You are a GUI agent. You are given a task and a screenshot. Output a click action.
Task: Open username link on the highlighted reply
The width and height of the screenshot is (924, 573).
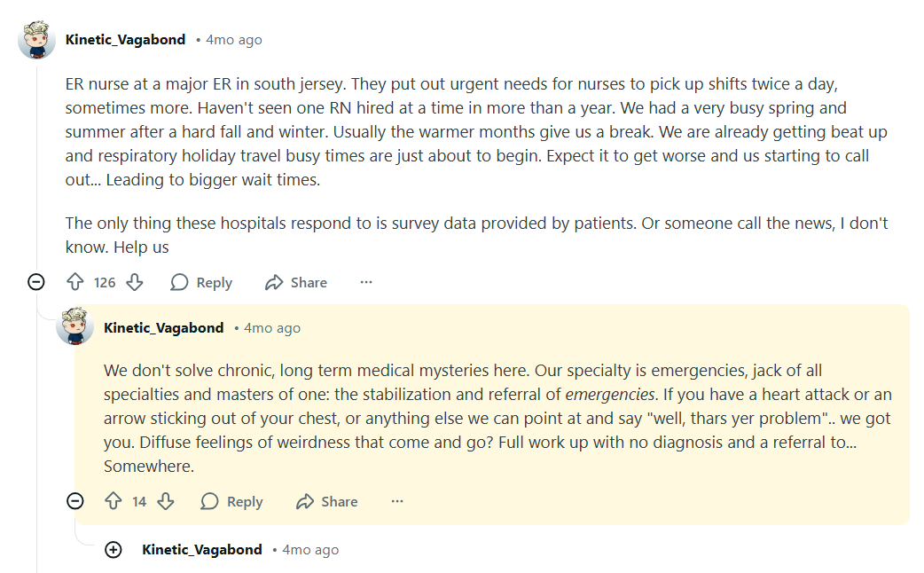(x=163, y=328)
